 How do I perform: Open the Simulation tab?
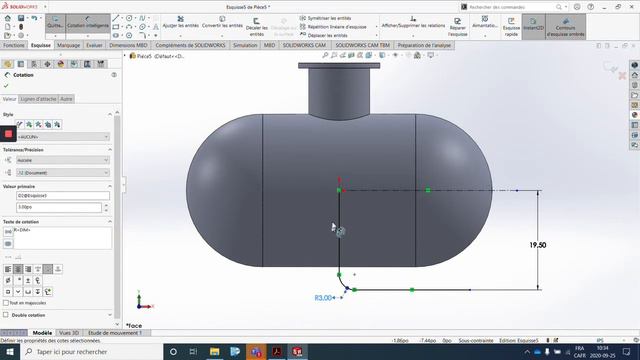coord(245,45)
